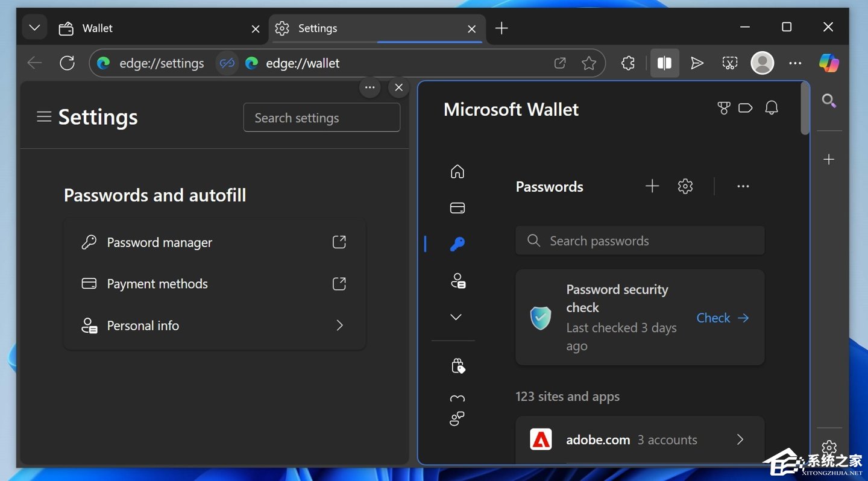The width and height of the screenshot is (868, 481).
Task: Select the 123 sites and apps text
Action: click(567, 397)
